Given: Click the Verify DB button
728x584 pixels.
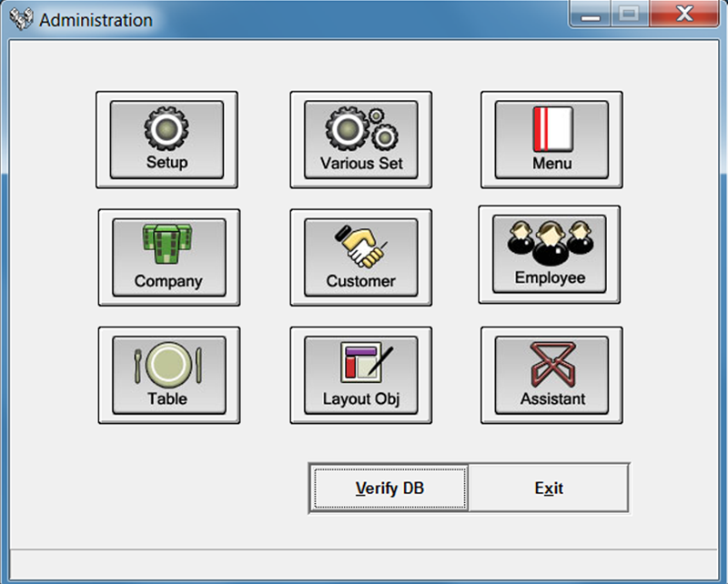Looking at the screenshot, I should [389, 488].
